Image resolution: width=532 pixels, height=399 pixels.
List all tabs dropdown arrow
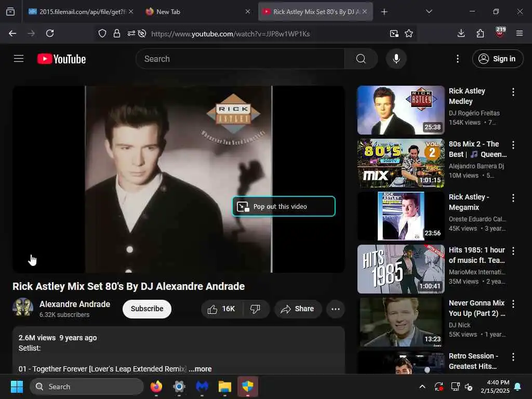[429, 11]
